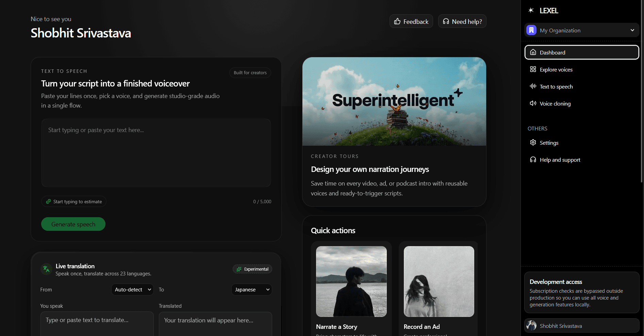Click the Live translation languages icon
Screen dimensions: 644x336
(46, 269)
